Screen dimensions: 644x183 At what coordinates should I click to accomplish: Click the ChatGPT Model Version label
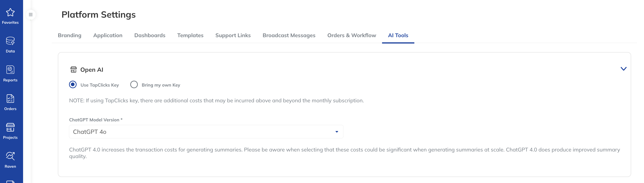pyautogui.click(x=96, y=120)
